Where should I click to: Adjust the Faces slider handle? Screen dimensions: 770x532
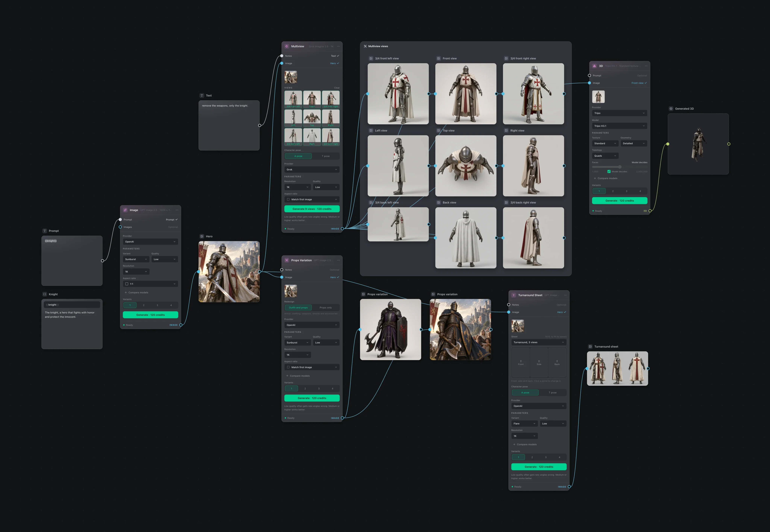(x=620, y=167)
